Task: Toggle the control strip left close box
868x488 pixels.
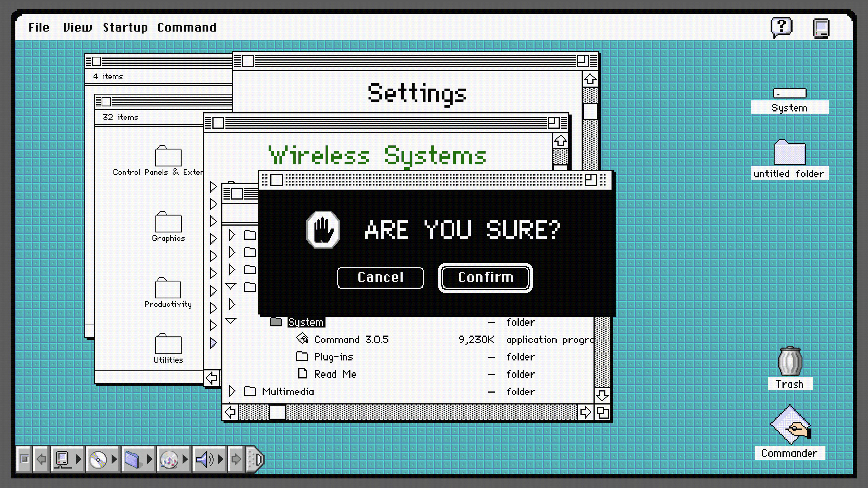Action: tap(24, 459)
